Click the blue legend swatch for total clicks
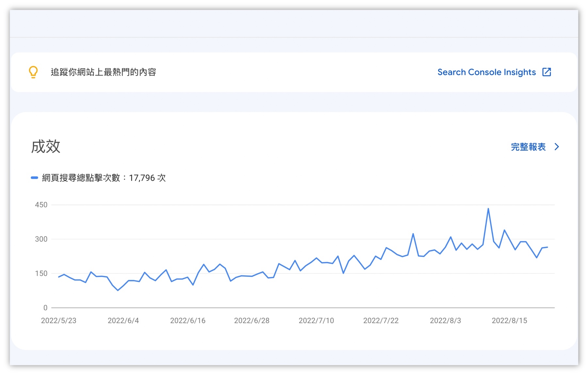Viewport: 588px width, 375px height. tap(34, 178)
